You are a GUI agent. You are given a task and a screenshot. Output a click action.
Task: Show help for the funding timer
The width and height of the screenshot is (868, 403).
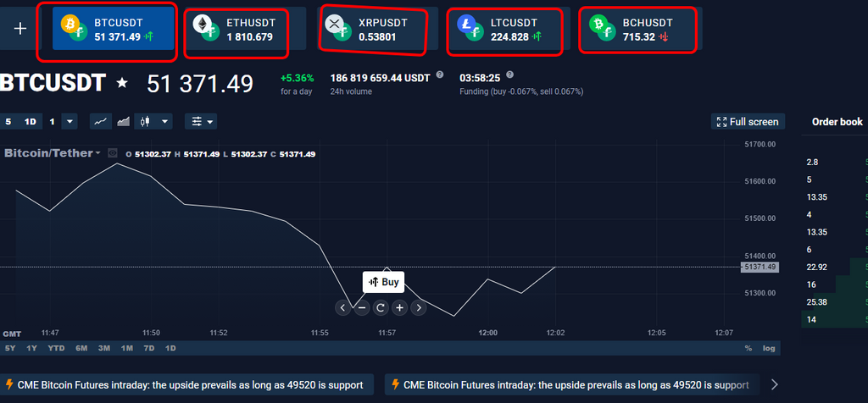click(509, 75)
